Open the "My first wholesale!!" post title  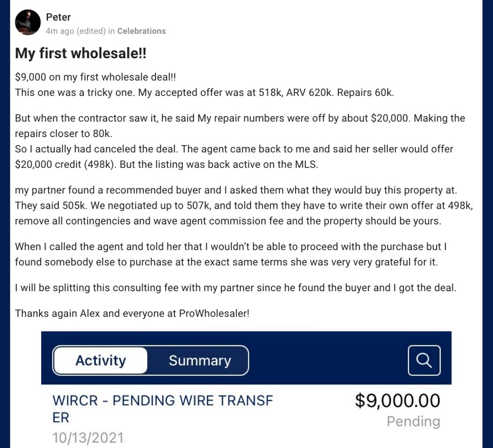point(81,53)
